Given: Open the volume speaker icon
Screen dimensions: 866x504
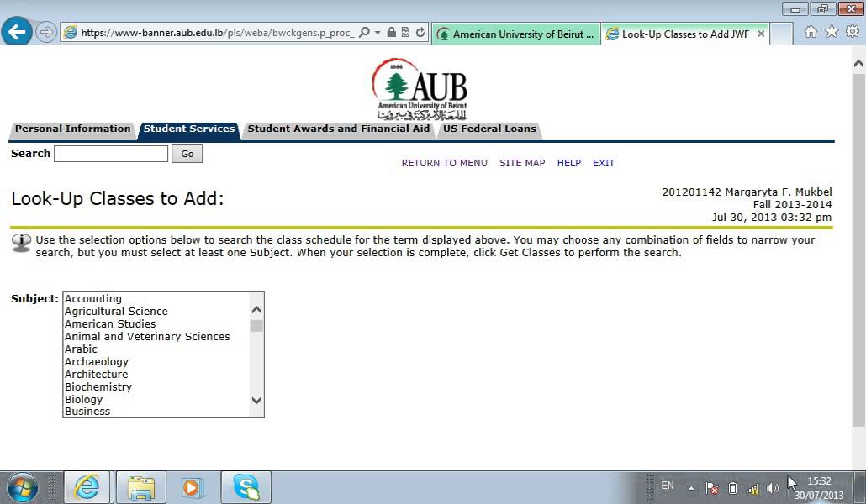Looking at the screenshot, I should [772, 488].
